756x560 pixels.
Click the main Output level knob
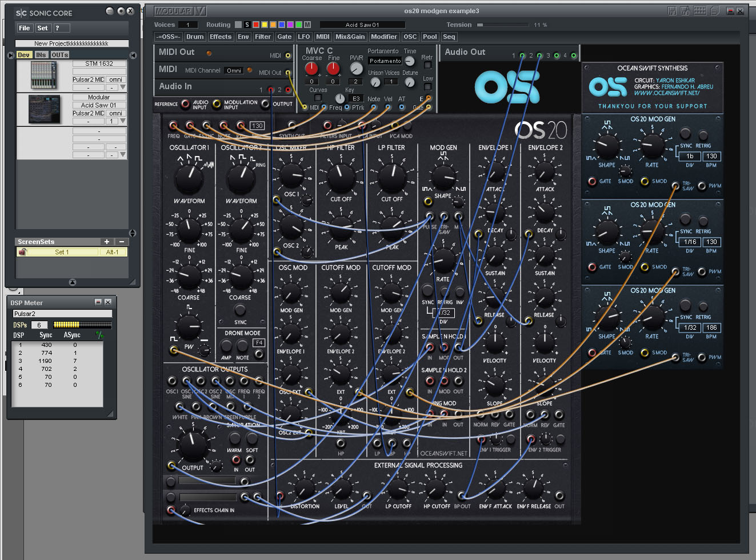click(192, 445)
